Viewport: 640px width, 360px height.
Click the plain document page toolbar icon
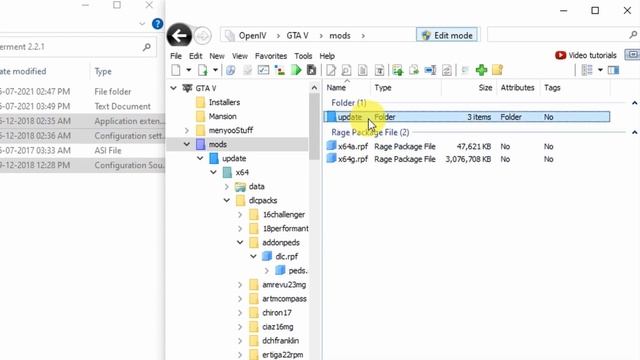362,70
